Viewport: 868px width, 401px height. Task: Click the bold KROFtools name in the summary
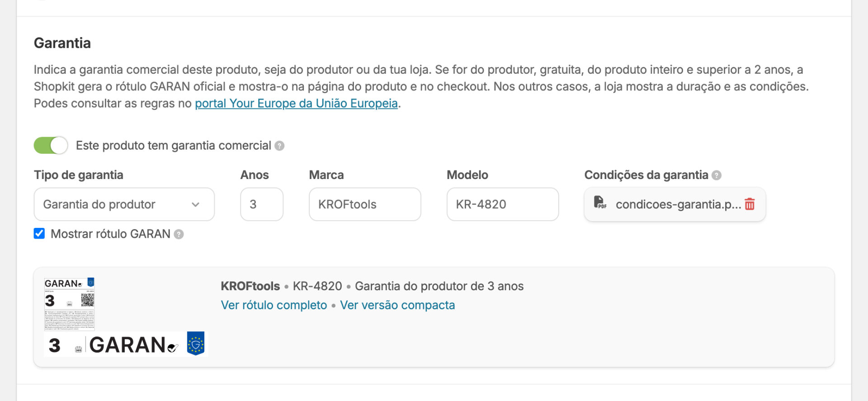(250, 286)
